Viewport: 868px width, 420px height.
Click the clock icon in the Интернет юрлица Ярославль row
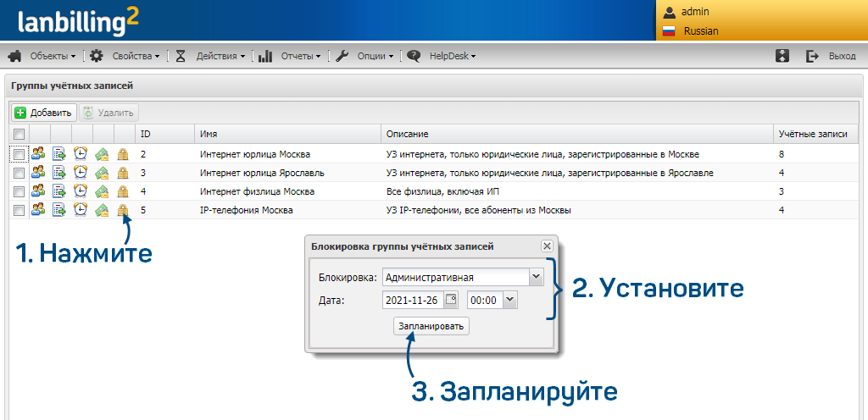coord(81,173)
